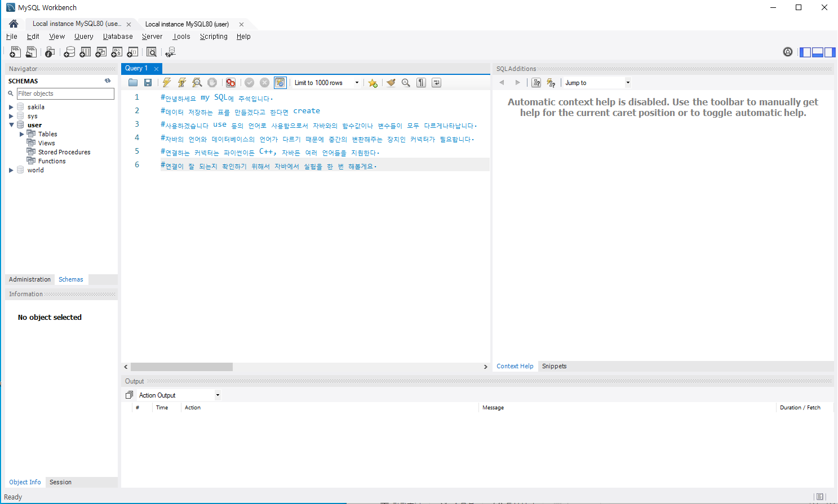Stop the running query with the hand icon

[212, 83]
